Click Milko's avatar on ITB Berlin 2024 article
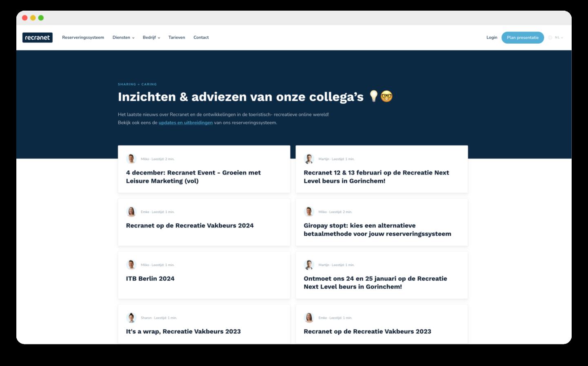 click(131, 265)
